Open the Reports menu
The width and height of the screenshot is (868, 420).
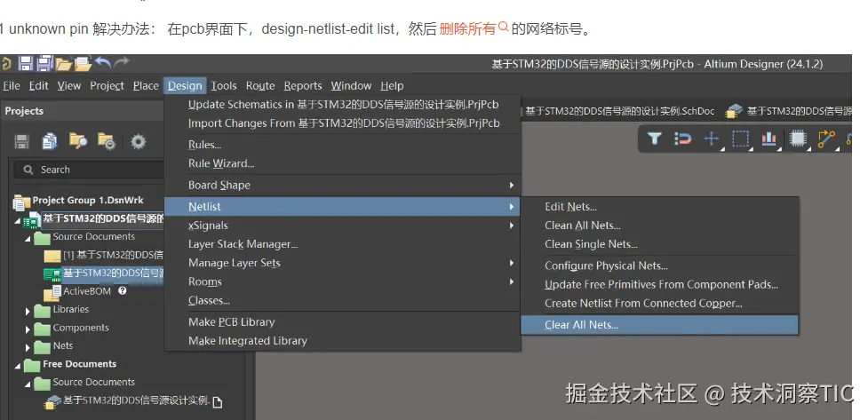coord(303,86)
